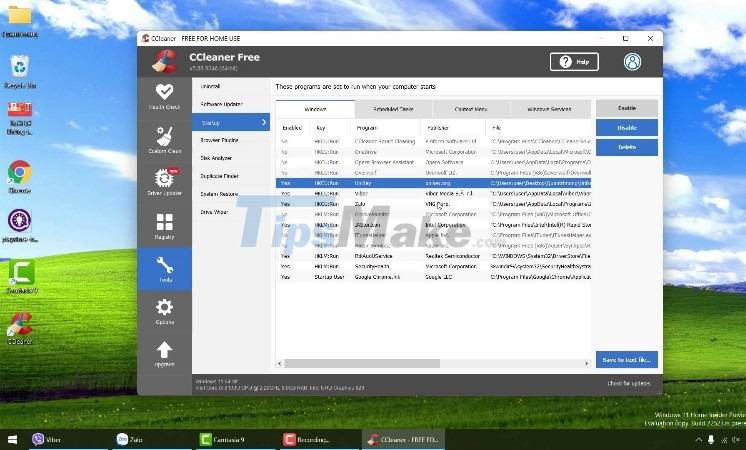Open System Restore in Tools menu
The height and width of the screenshot is (450, 746).
(x=231, y=194)
